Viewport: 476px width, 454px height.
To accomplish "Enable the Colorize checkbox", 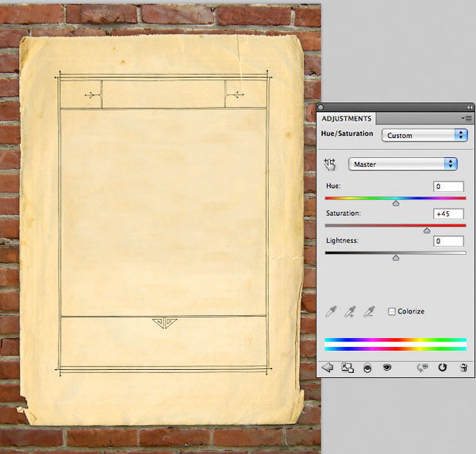I will tap(392, 311).
